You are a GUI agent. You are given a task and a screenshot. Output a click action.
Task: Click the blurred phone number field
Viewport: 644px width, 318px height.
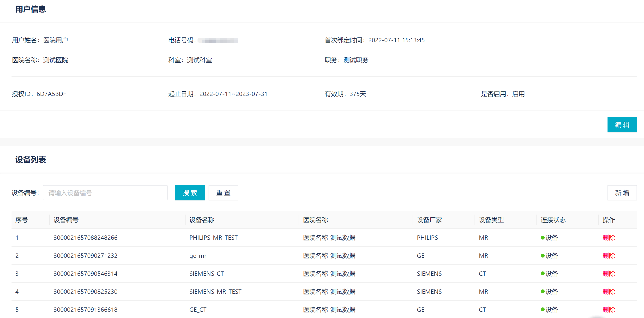(x=218, y=40)
